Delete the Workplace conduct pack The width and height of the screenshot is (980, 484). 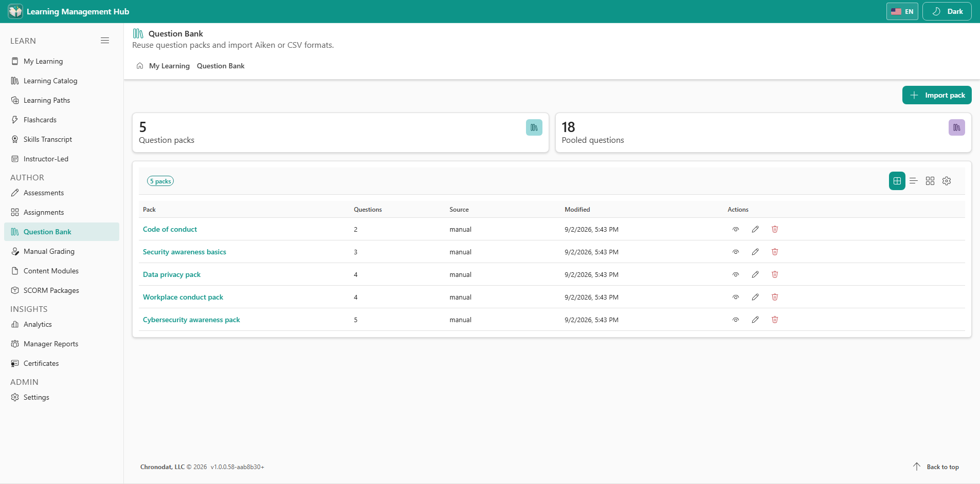pos(775,297)
